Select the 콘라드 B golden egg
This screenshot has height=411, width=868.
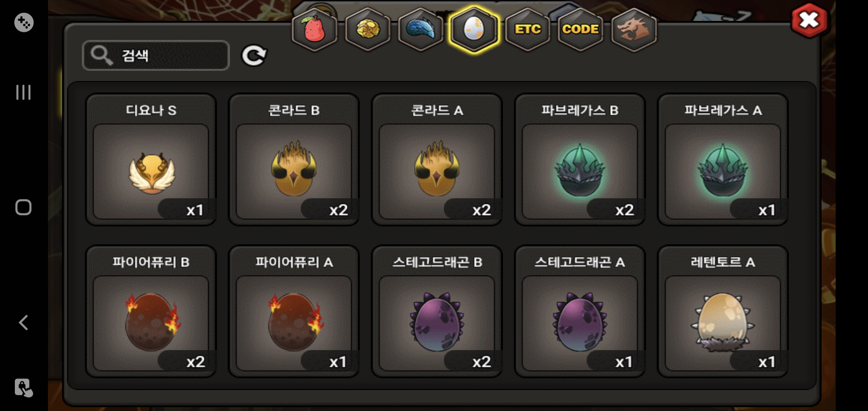(294, 159)
